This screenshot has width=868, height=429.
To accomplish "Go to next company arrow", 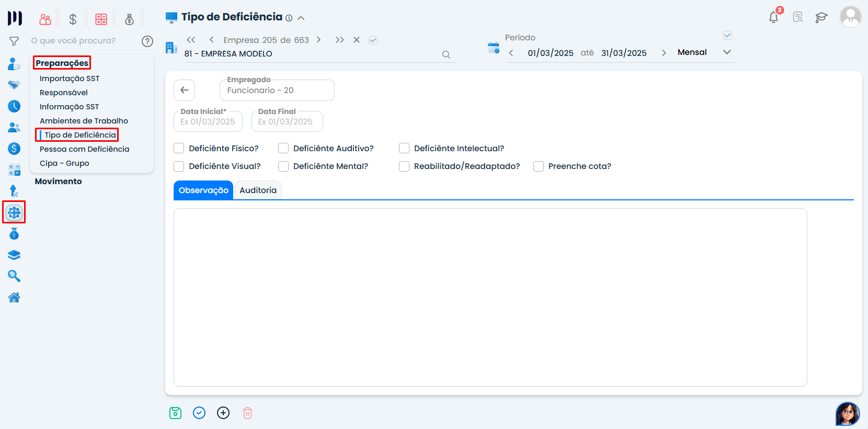I will [318, 40].
